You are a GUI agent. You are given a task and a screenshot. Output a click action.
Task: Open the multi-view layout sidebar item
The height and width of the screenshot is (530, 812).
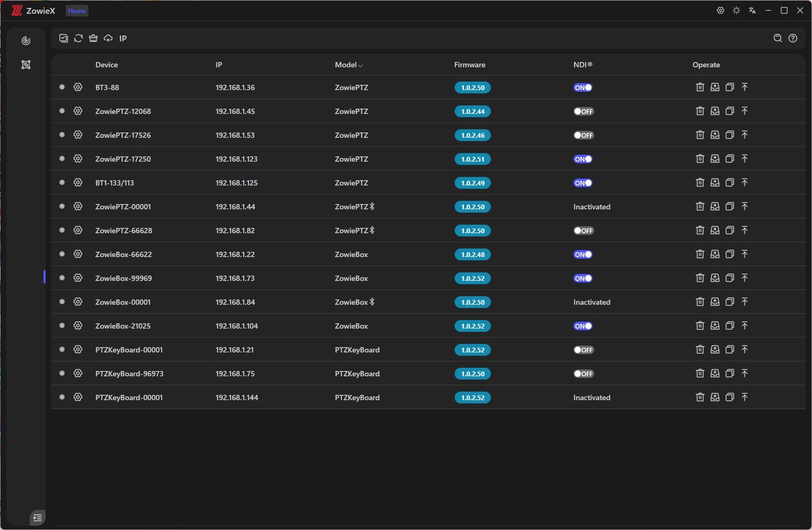point(25,65)
